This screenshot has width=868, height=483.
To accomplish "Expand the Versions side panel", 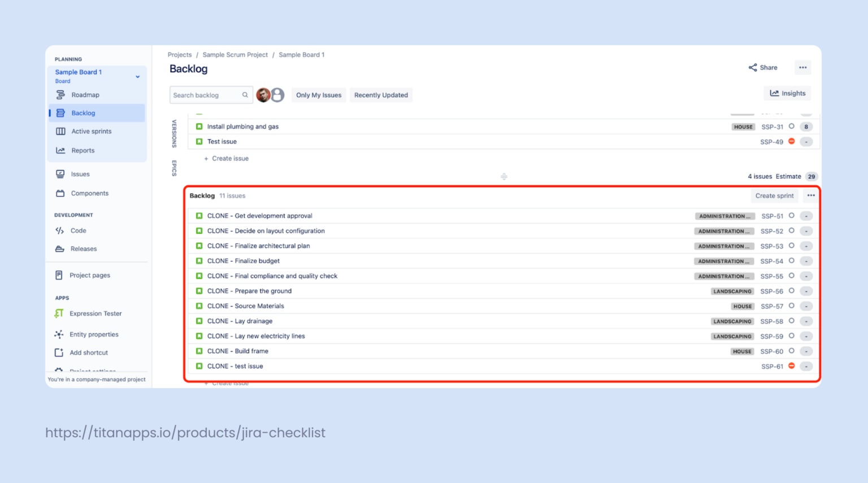I will tap(174, 133).
